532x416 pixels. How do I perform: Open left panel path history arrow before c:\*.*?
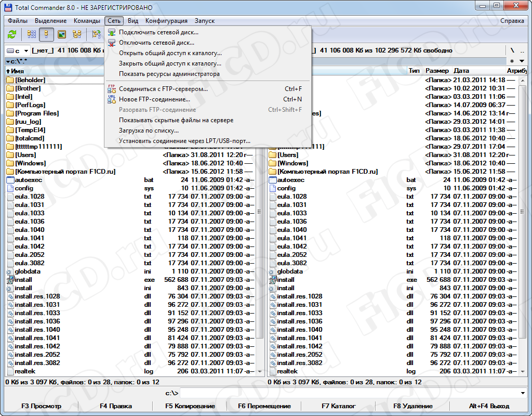coord(8,62)
